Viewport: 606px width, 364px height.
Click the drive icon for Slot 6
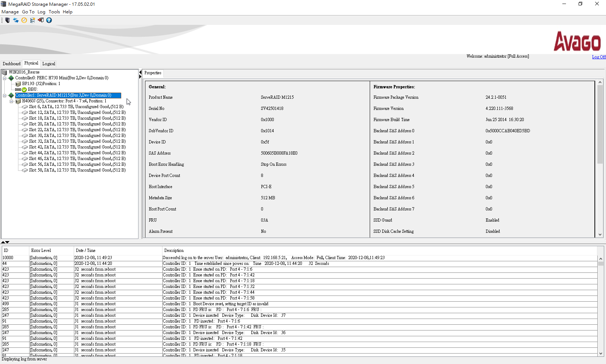pyautogui.click(x=25, y=107)
